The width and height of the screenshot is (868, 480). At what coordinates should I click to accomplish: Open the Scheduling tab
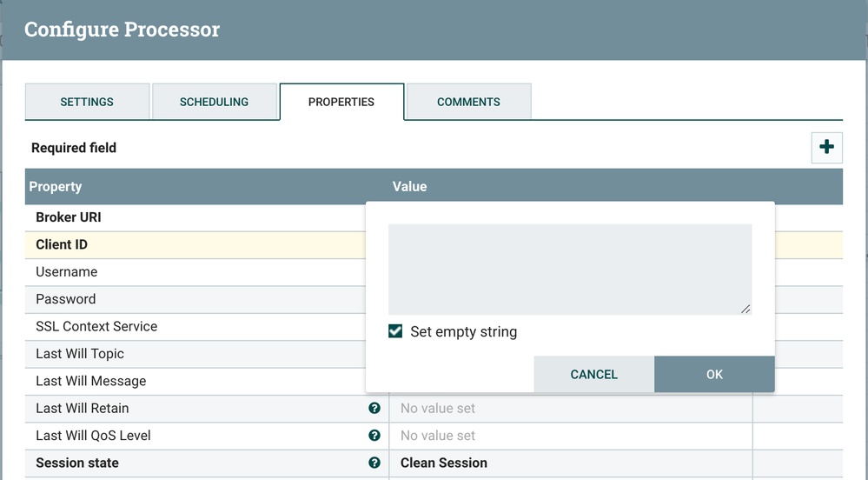[214, 102]
